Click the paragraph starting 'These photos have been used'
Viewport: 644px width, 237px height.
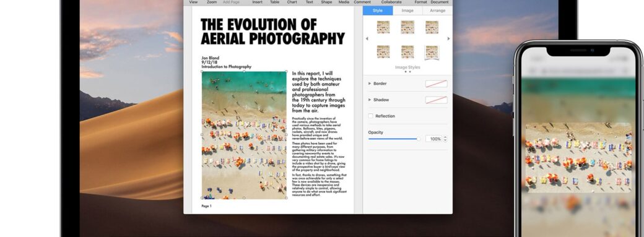318,157
